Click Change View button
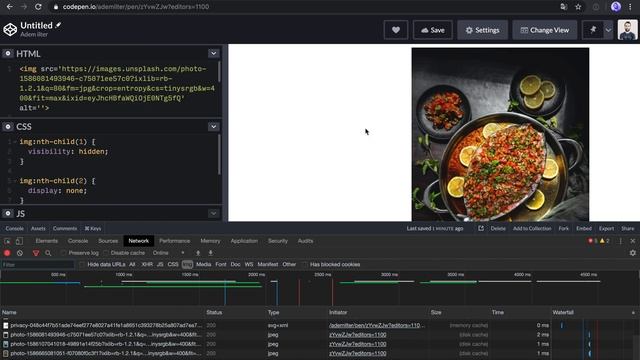This screenshot has width=640, height=360. [x=544, y=30]
